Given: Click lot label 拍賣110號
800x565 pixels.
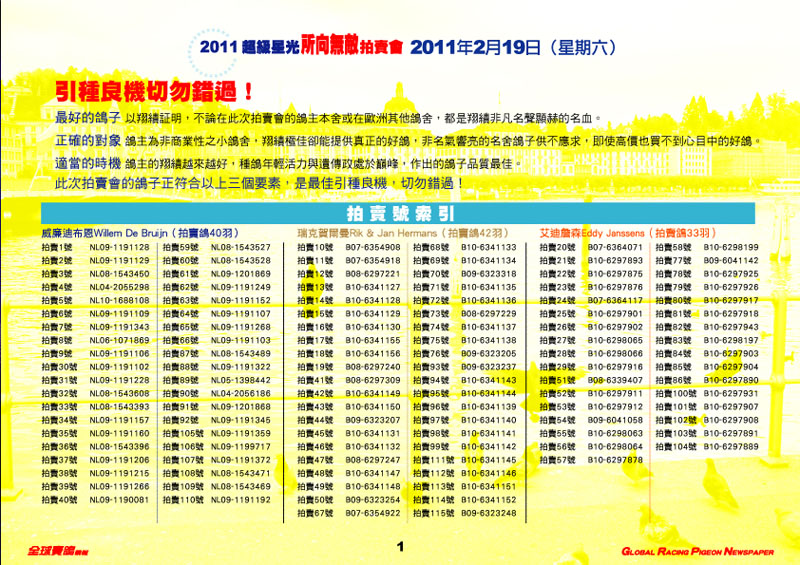Looking at the screenshot, I should click(183, 500).
